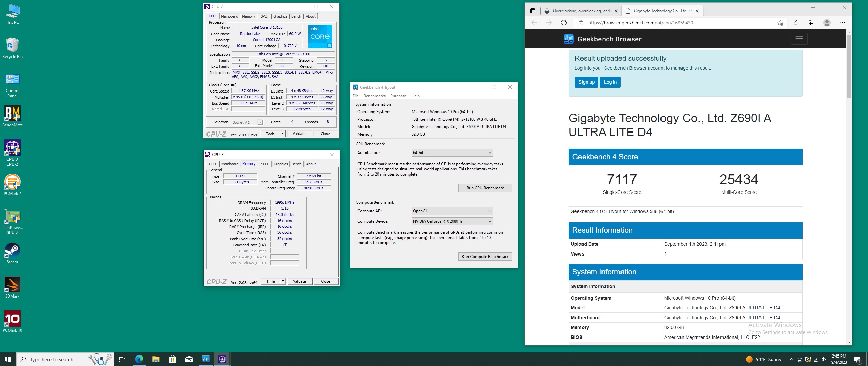The image size is (868, 366).
Task: Open the Architecture 64-bit dropdown
Action: coord(452,153)
